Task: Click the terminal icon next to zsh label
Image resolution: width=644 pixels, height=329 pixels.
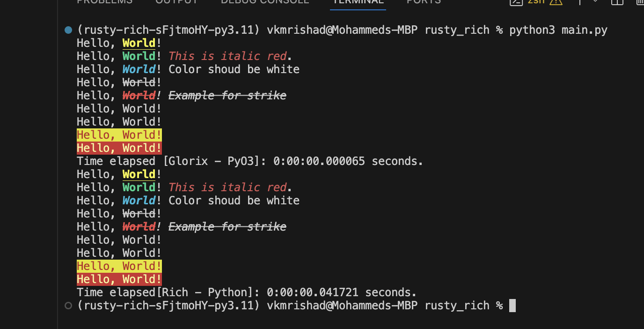Action: [516, 2]
